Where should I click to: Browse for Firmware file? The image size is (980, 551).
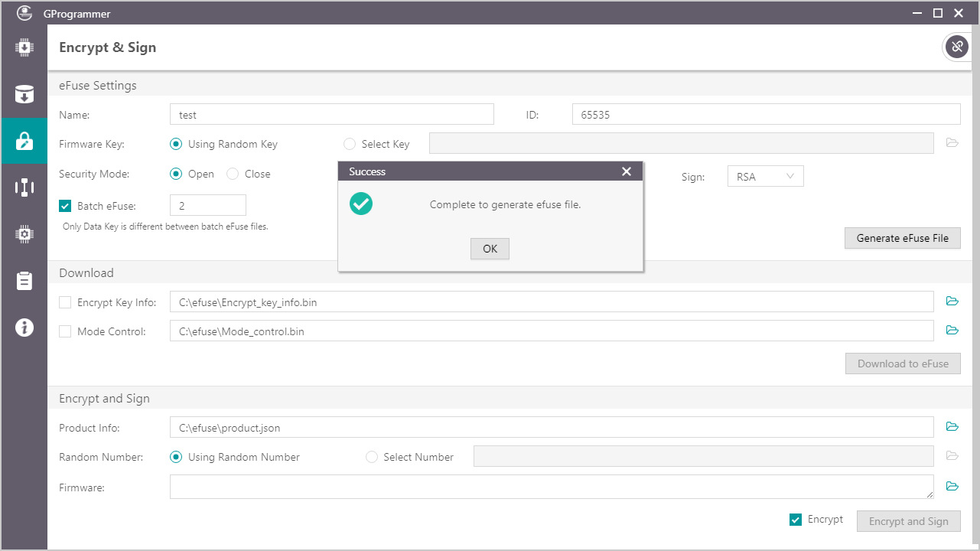pos(952,486)
